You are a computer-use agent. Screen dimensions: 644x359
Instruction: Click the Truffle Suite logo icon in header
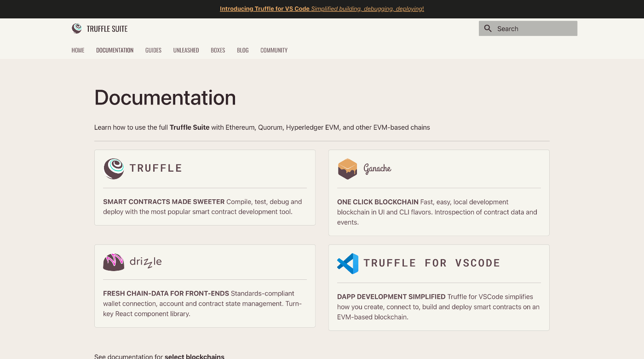coord(77,29)
